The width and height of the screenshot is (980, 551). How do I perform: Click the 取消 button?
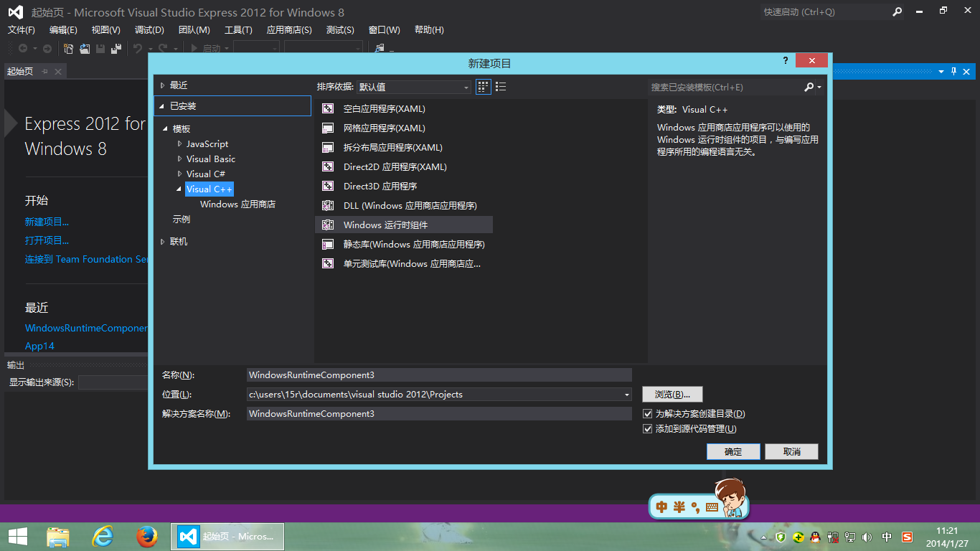791,451
